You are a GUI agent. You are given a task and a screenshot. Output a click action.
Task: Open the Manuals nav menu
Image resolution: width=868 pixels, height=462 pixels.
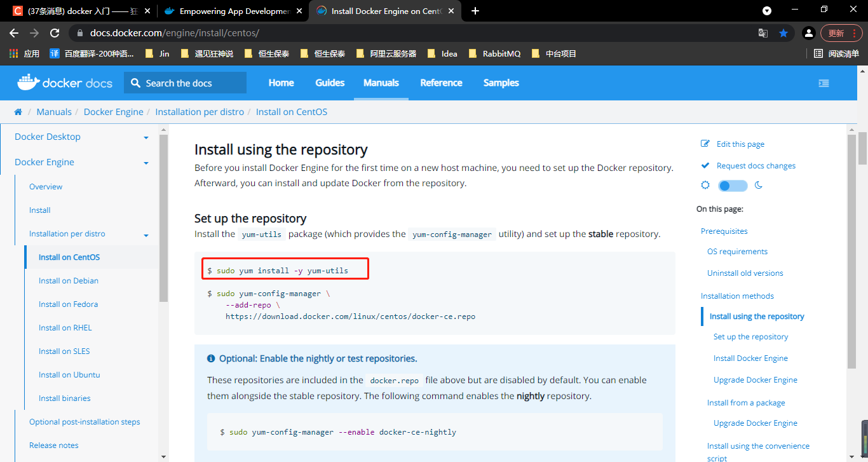pos(381,83)
